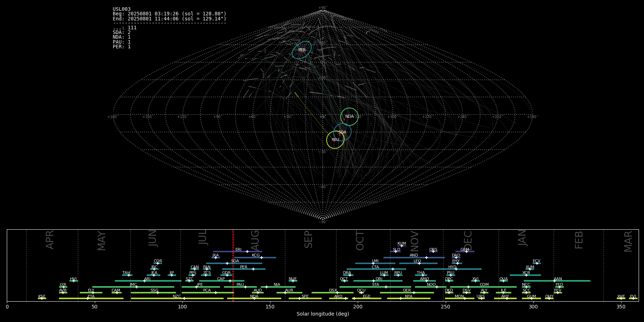
Task: Click the AND shower label on timeline
Action: click(x=414, y=255)
